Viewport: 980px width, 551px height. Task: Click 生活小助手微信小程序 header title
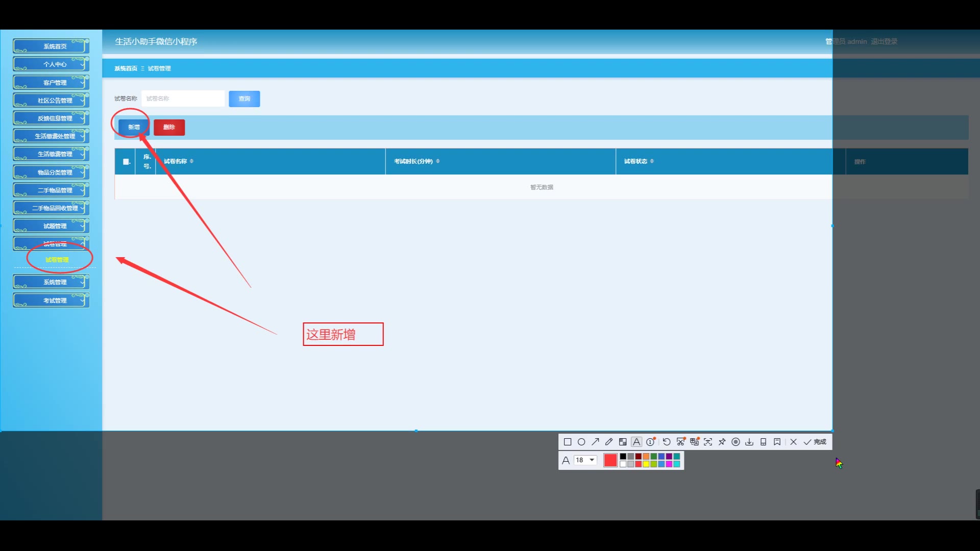(156, 41)
